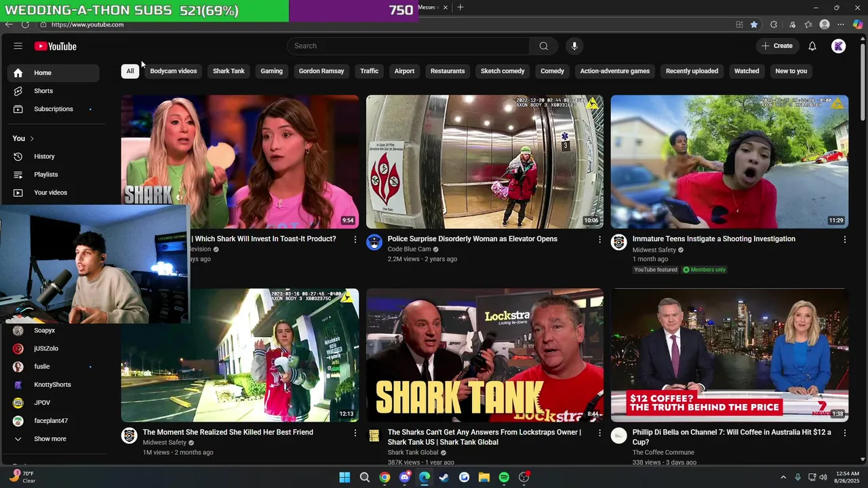Open 'Police Surprise Disorderly Woman' video title
Viewport: 868px width, 488px height.
tap(473, 239)
